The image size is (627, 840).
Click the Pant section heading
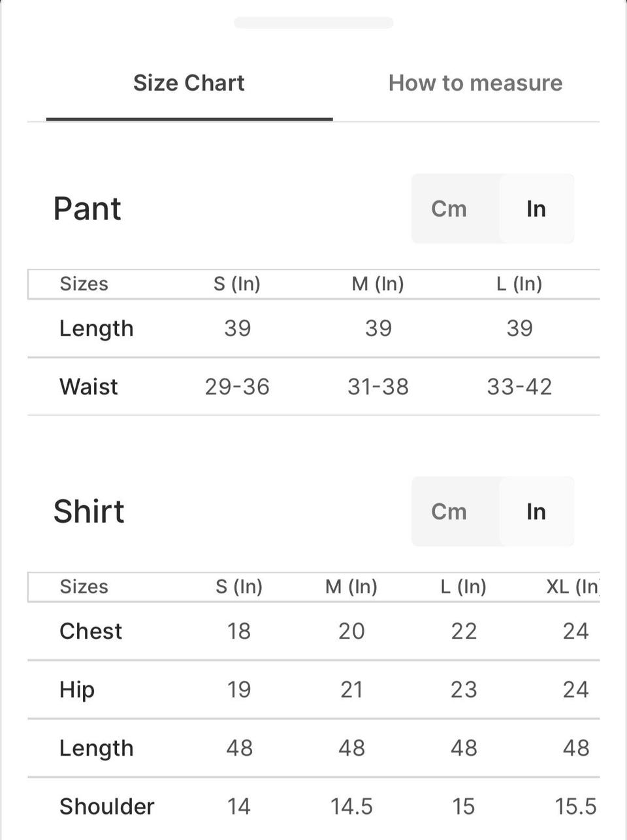point(88,209)
